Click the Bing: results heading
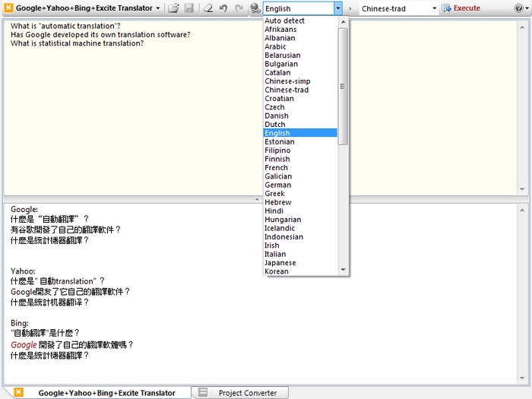Image resolution: width=532 pixels, height=399 pixels. coord(20,323)
